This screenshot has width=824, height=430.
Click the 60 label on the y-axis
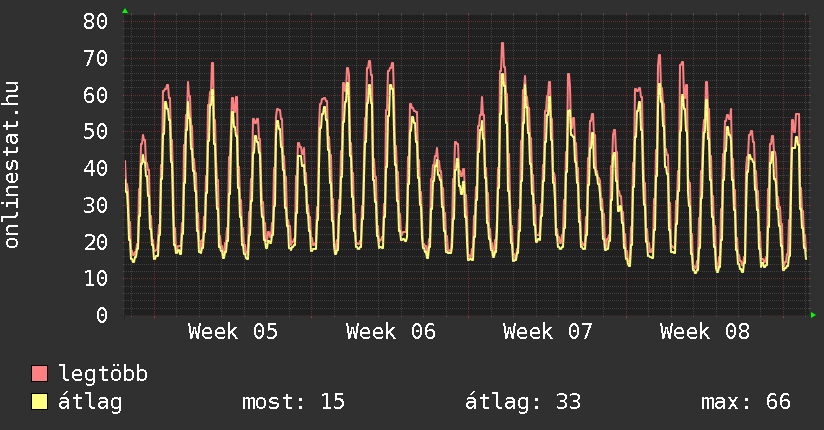[x=95, y=95]
